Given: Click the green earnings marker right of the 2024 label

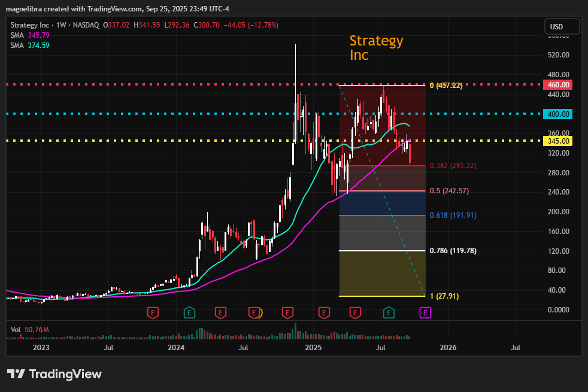Looking at the screenshot, I should [189, 312].
